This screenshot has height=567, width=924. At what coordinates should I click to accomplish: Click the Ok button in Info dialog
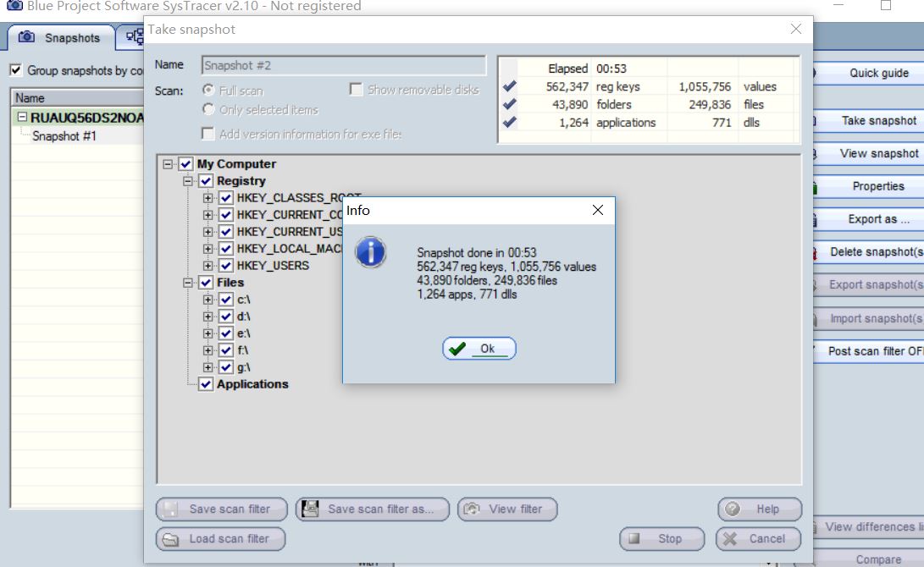[479, 349]
